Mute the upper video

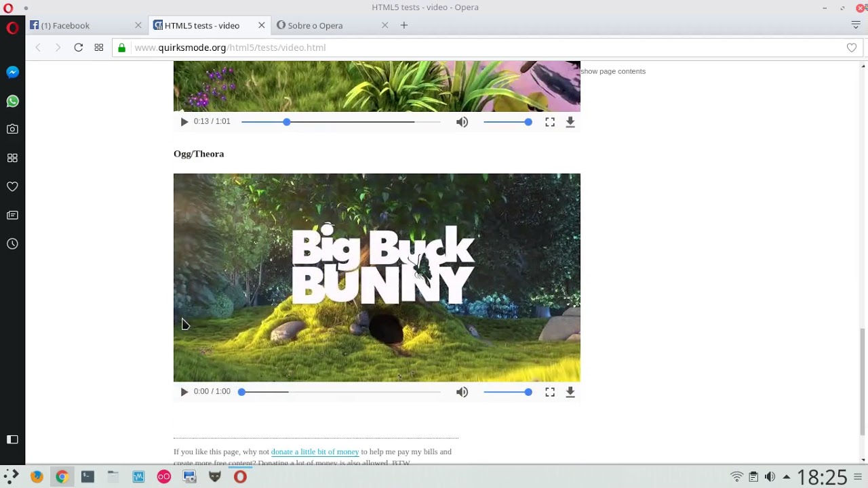click(x=462, y=122)
